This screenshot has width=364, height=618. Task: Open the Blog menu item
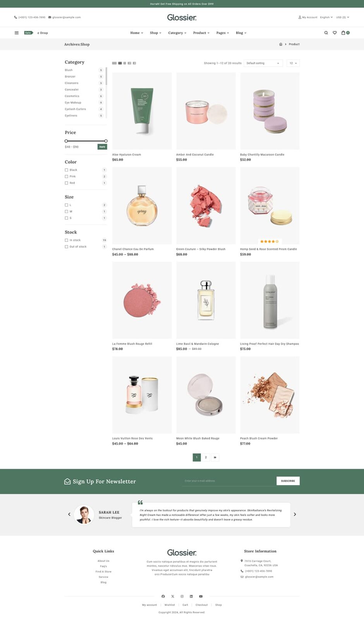coord(241,33)
